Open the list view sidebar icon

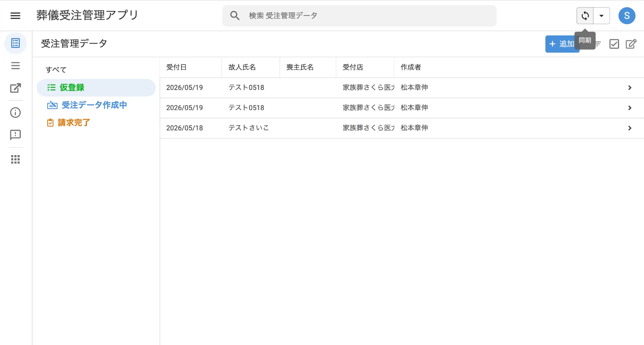pyautogui.click(x=15, y=66)
